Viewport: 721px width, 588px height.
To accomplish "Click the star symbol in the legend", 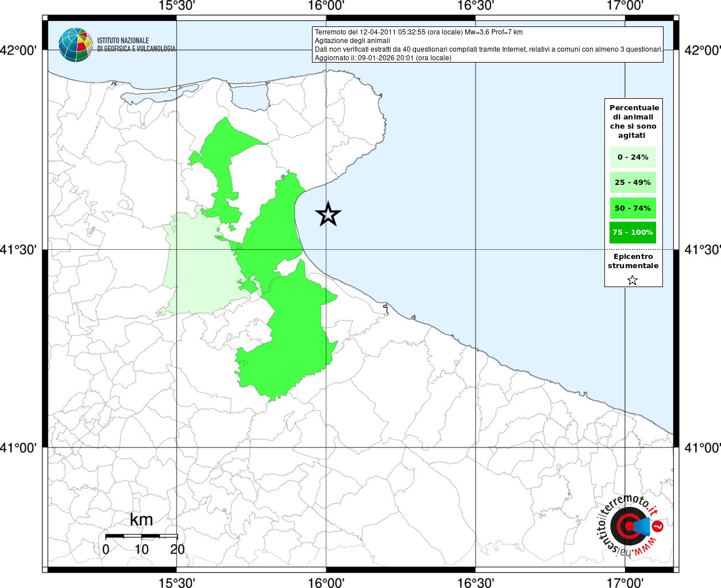I will coord(632,280).
